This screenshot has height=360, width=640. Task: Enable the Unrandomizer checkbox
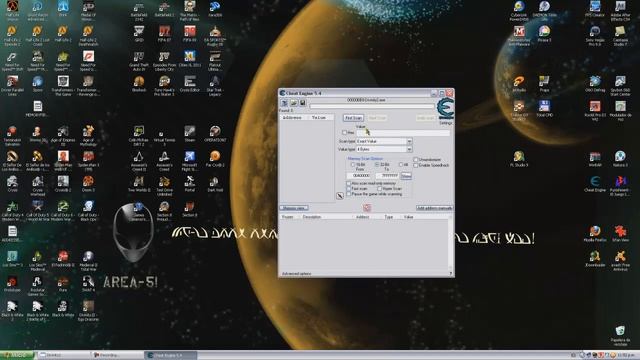pyautogui.click(x=416, y=160)
